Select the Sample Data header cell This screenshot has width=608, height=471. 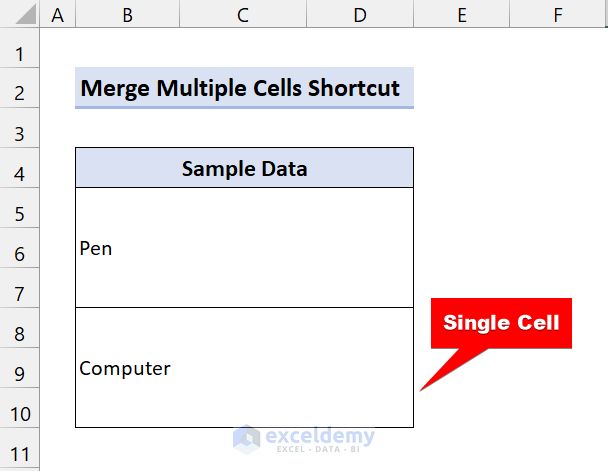click(244, 168)
